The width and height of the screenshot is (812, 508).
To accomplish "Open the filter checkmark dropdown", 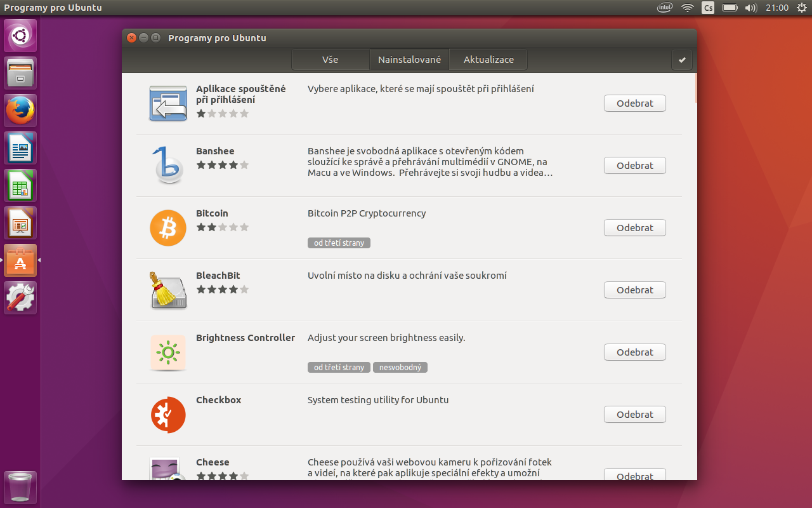I will pos(681,60).
